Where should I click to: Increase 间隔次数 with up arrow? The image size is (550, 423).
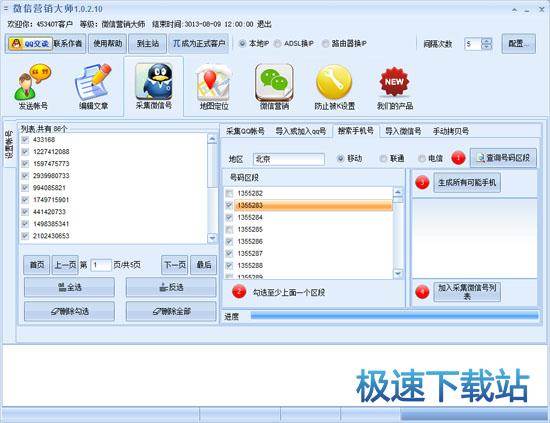pyautogui.click(x=487, y=41)
